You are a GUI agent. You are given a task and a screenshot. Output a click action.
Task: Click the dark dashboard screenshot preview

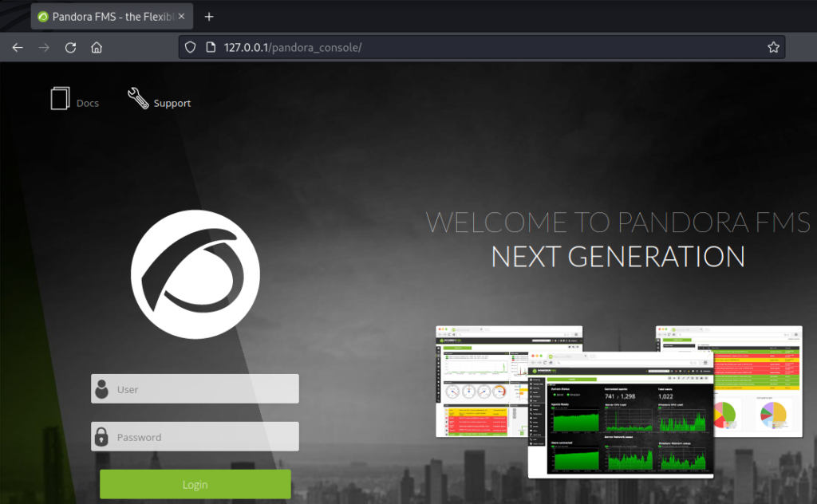(x=621, y=415)
